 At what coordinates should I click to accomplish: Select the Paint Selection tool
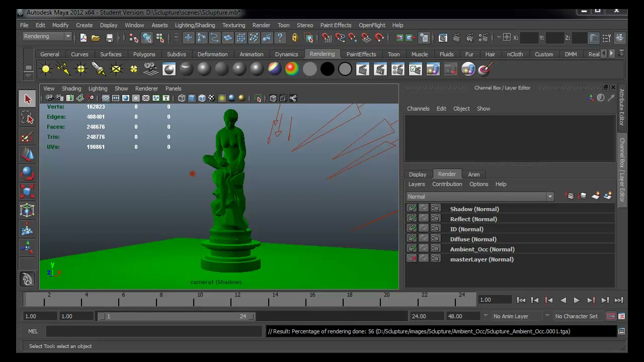(28, 136)
